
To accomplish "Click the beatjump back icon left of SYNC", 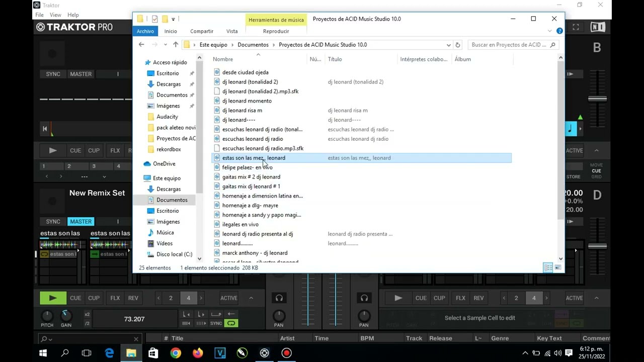I will coord(186,323).
